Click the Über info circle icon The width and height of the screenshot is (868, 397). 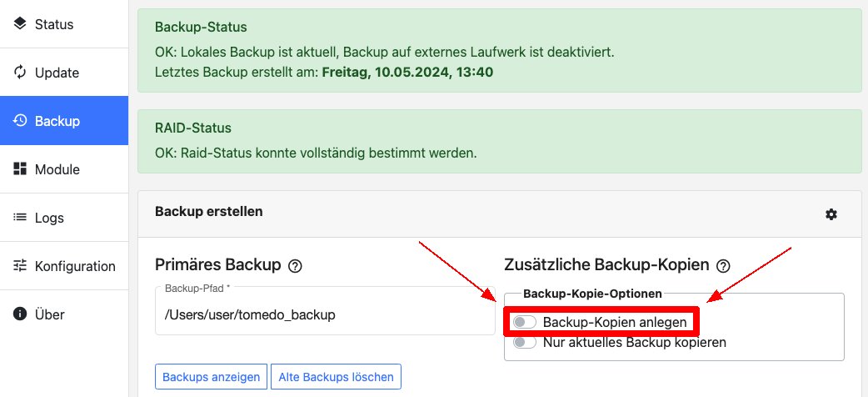click(20, 314)
